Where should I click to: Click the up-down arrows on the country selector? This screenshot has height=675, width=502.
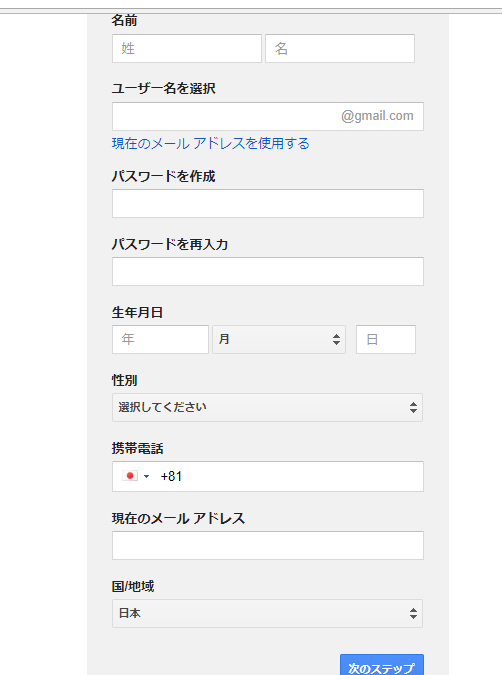click(x=413, y=613)
